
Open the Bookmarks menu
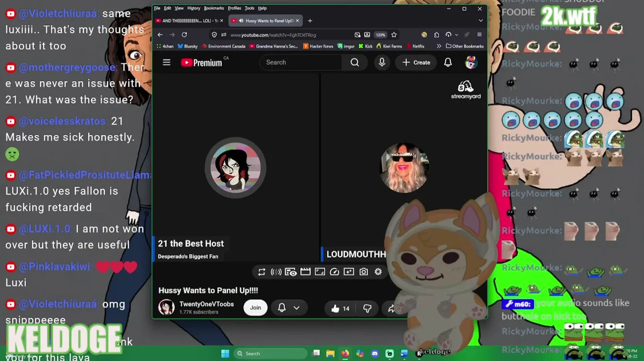coord(214,8)
